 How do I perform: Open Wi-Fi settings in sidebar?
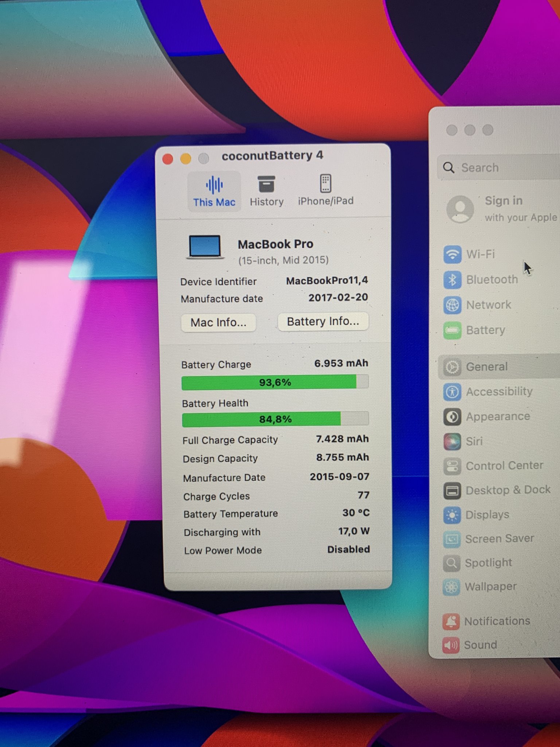(480, 254)
